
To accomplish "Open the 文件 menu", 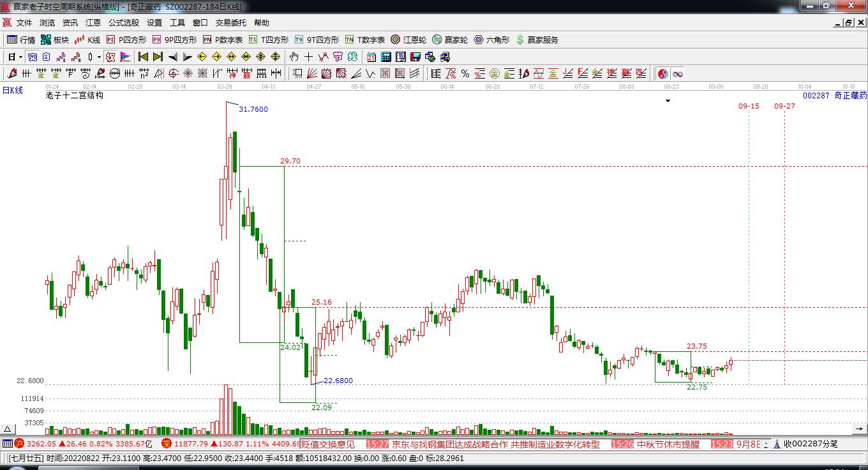I will [24, 23].
